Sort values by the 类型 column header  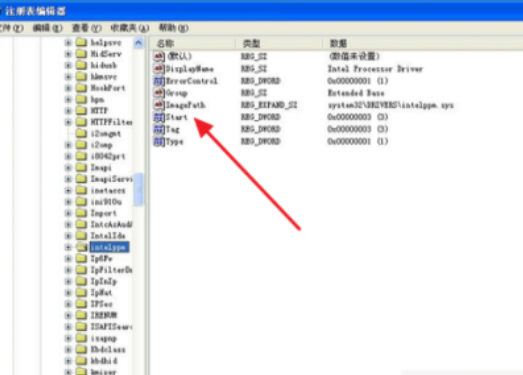point(279,43)
